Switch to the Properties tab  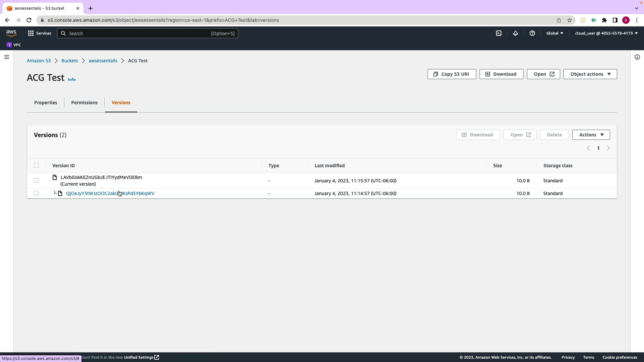[46, 103]
